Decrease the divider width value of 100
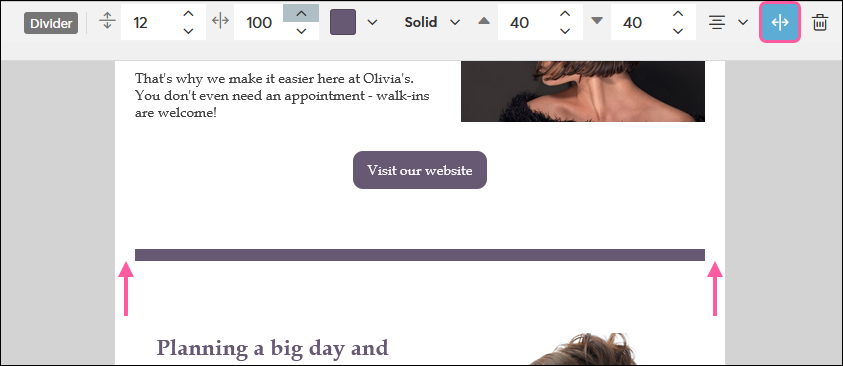The height and width of the screenshot is (366, 843). click(x=301, y=31)
